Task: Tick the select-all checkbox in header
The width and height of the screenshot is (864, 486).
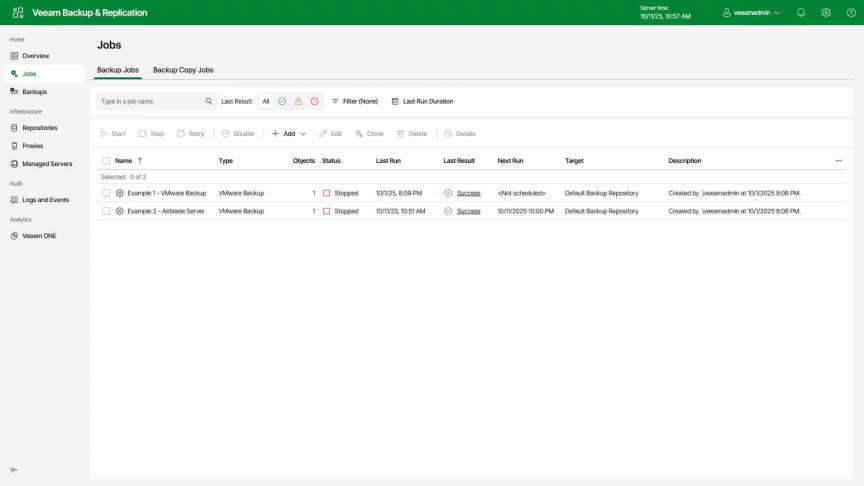Action: tap(106, 160)
